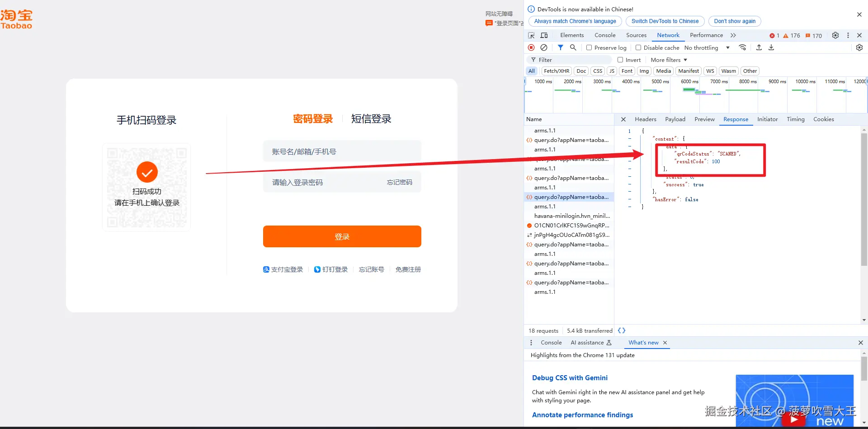View the Timing tab

click(796, 119)
